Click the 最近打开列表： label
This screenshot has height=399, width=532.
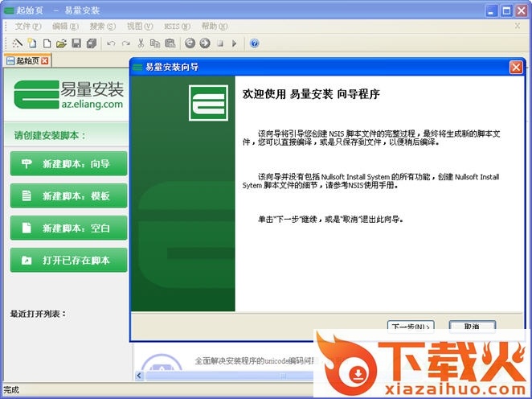[38, 314]
